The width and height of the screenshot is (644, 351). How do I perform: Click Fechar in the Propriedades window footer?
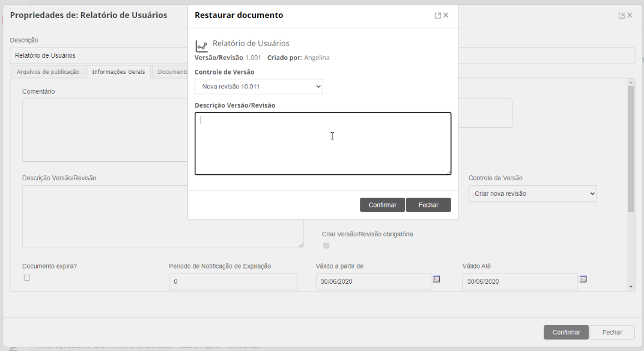coord(612,332)
